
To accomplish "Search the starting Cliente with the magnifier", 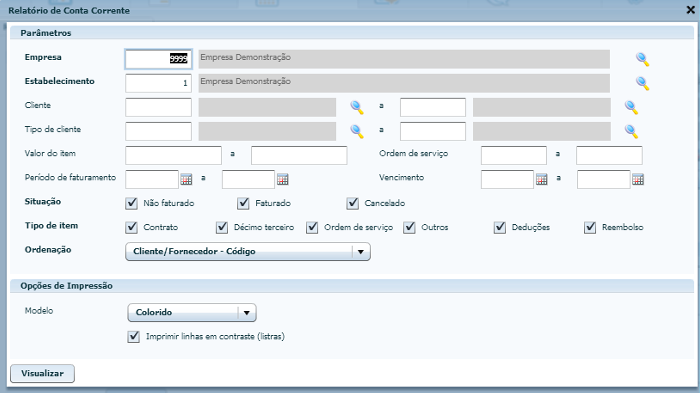I will click(357, 107).
